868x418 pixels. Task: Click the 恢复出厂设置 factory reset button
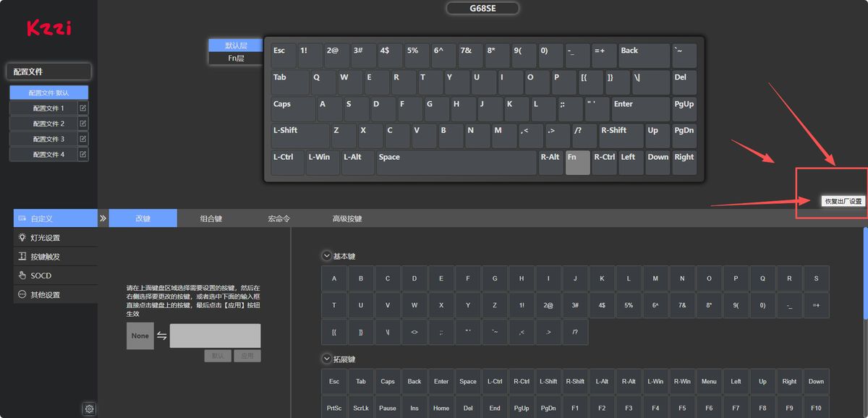coord(844,201)
